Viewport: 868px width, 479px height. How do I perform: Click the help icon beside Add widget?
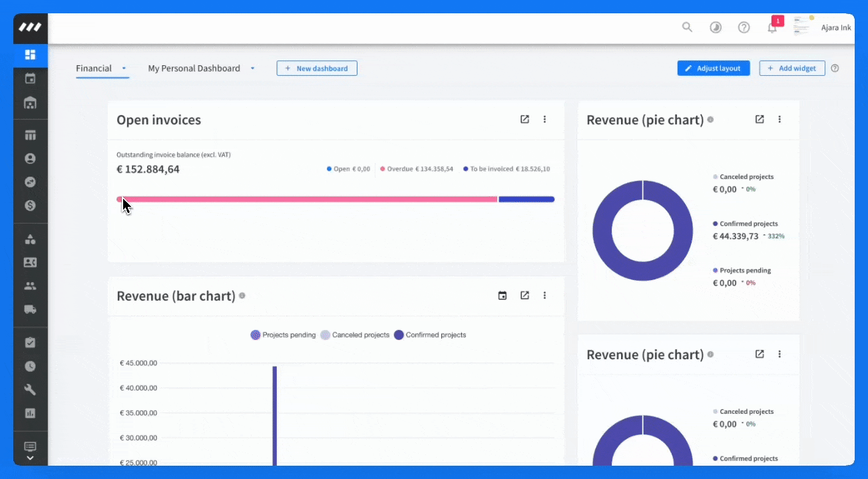tap(835, 68)
